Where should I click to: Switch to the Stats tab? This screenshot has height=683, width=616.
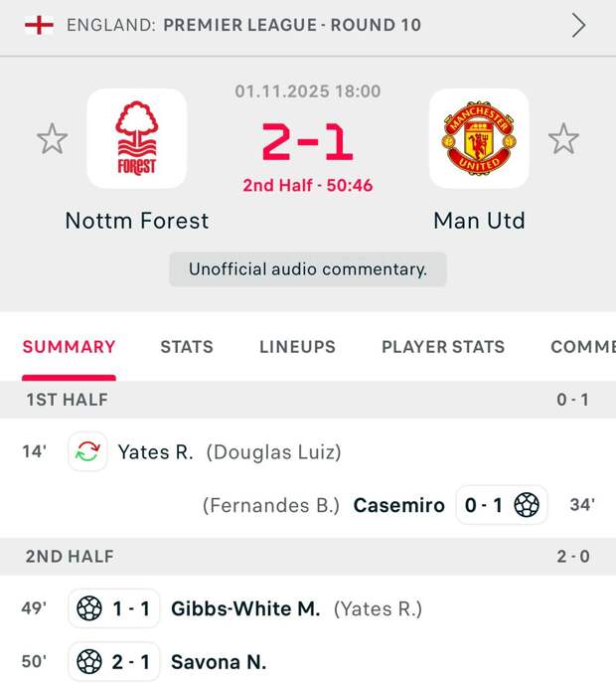tap(187, 347)
